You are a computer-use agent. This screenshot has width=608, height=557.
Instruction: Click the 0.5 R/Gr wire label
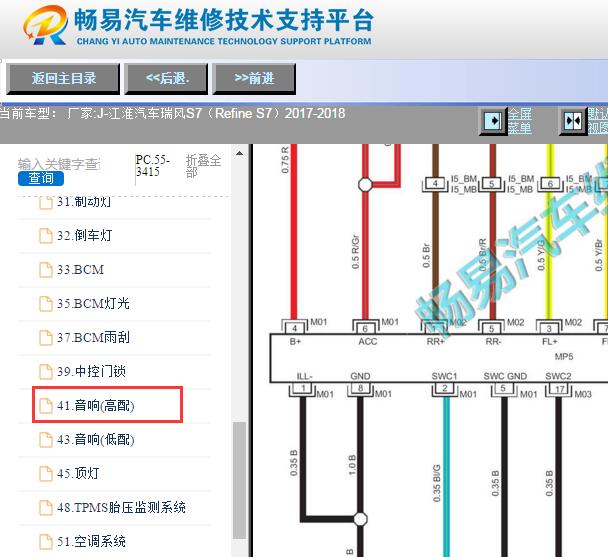[x=356, y=252]
